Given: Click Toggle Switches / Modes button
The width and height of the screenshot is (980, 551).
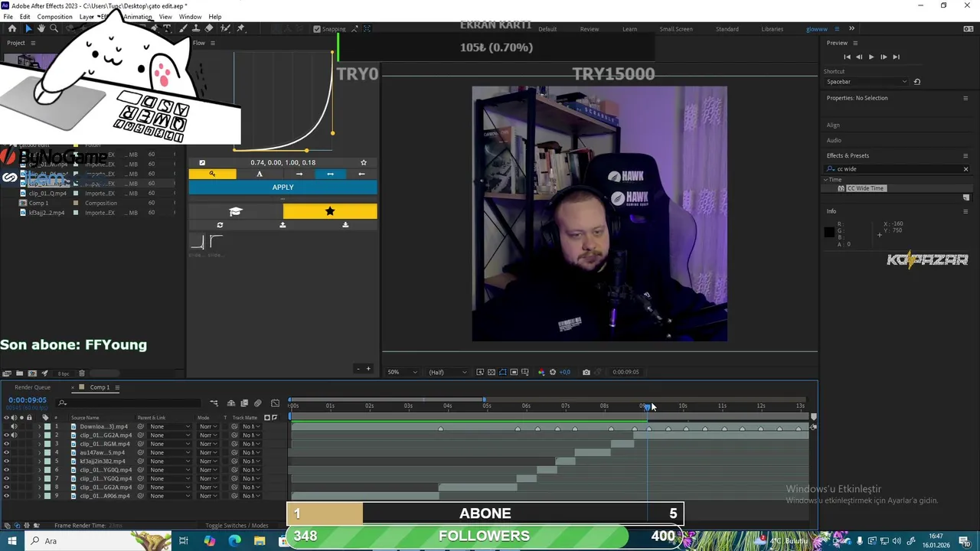Looking at the screenshot, I should pyautogui.click(x=237, y=526).
